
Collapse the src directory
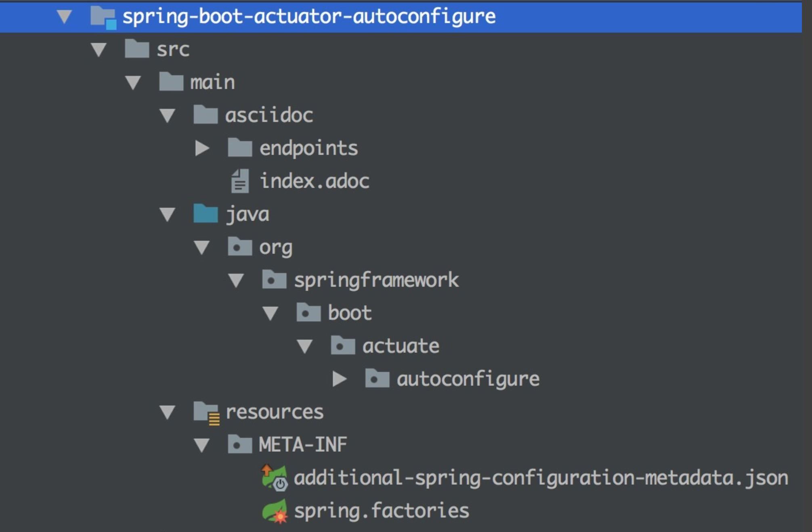[x=99, y=49]
